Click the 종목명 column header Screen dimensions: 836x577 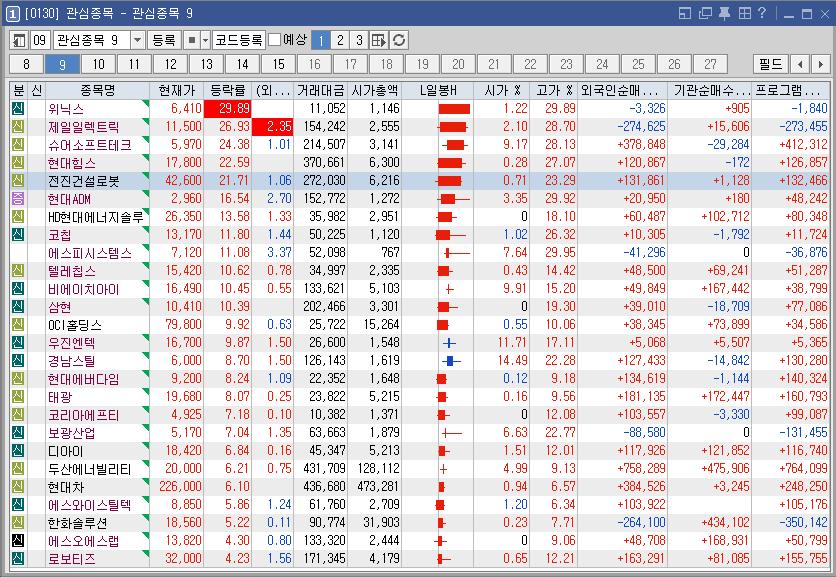[97, 91]
